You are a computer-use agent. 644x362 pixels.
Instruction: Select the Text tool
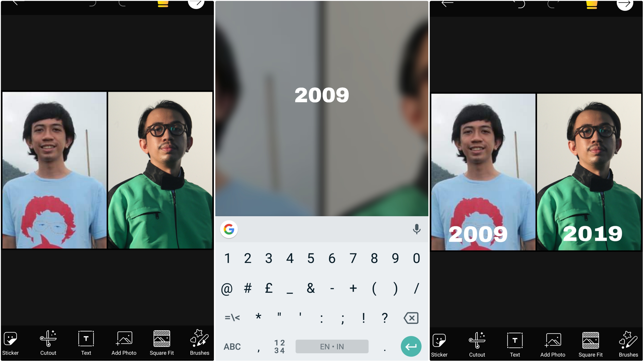click(x=86, y=343)
